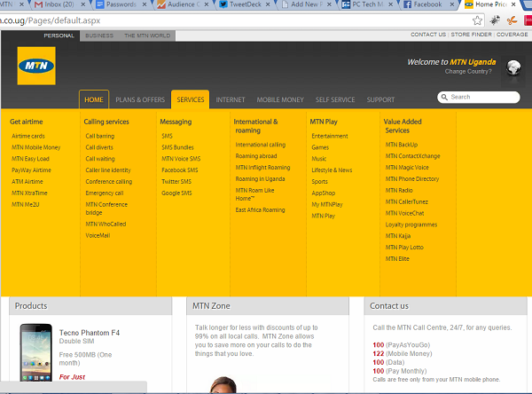Bookmark page with the star icon

coord(477,20)
